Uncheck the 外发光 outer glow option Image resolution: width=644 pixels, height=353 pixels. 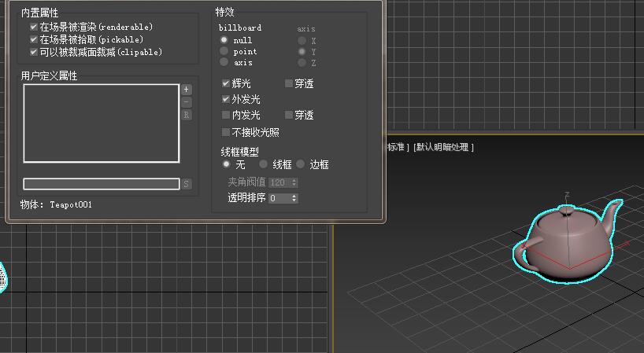coord(226,100)
